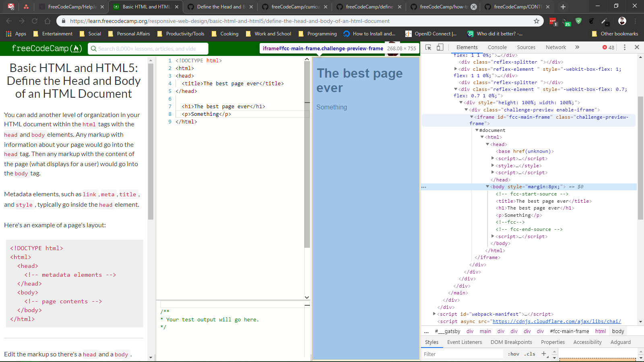Add new style rule plus icon
The width and height of the screenshot is (644, 362).
[x=544, y=354]
